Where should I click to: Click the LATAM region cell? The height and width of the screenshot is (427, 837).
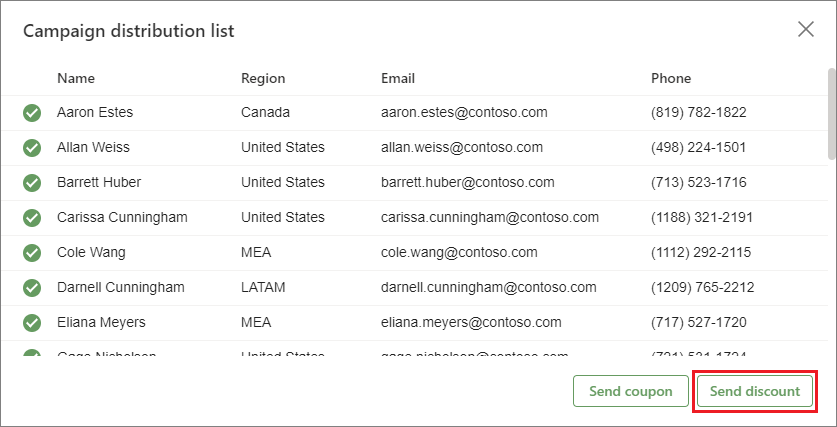click(263, 287)
